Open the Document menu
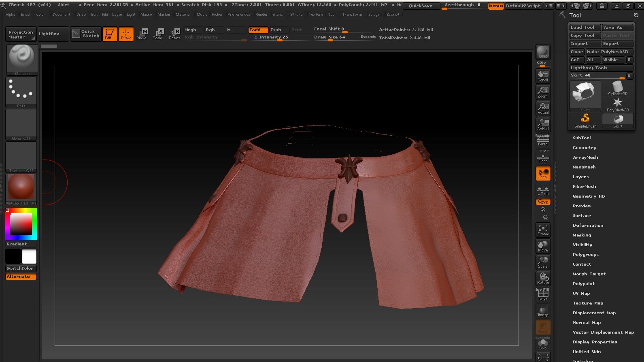The image size is (644, 362). coord(62,15)
